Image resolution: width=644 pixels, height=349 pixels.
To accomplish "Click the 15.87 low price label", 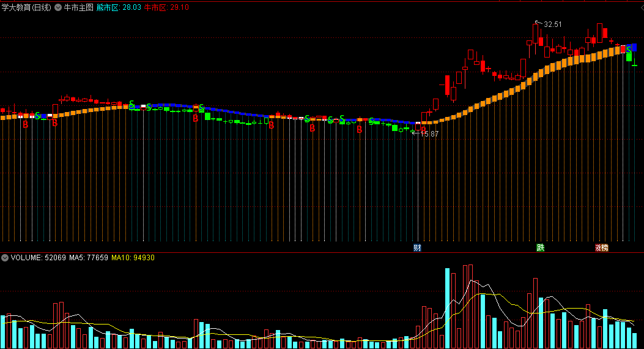I will [x=429, y=134].
